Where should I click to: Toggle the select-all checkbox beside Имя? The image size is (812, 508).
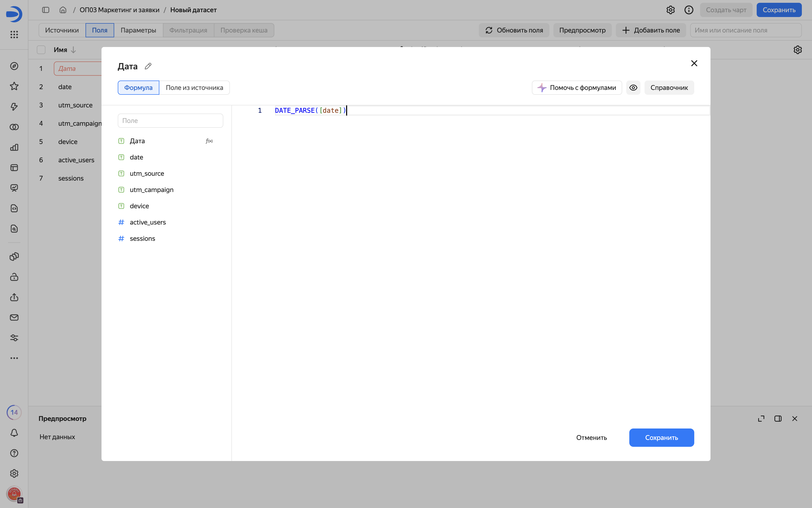(x=41, y=50)
